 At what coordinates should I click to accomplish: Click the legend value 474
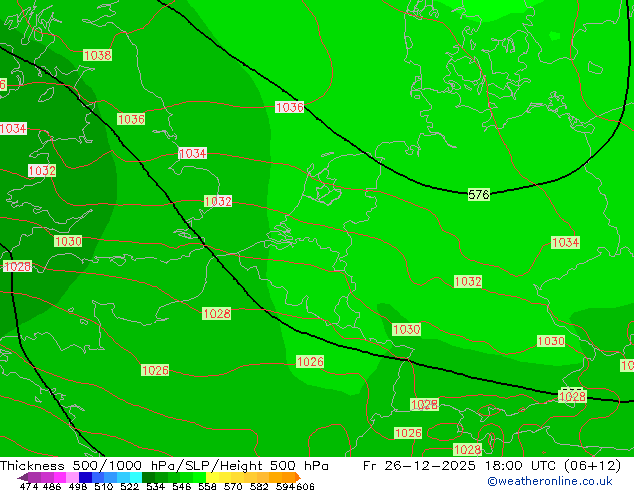click(29, 486)
